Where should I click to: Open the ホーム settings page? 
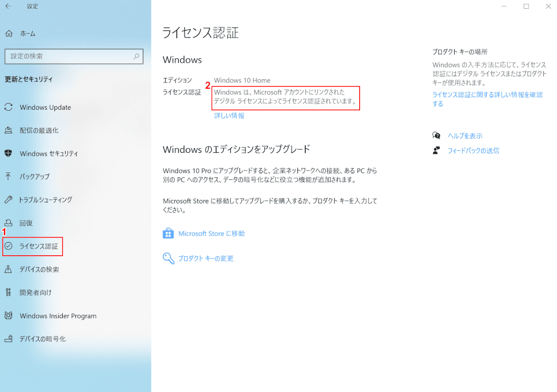pyautogui.click(x=28, y=34)
